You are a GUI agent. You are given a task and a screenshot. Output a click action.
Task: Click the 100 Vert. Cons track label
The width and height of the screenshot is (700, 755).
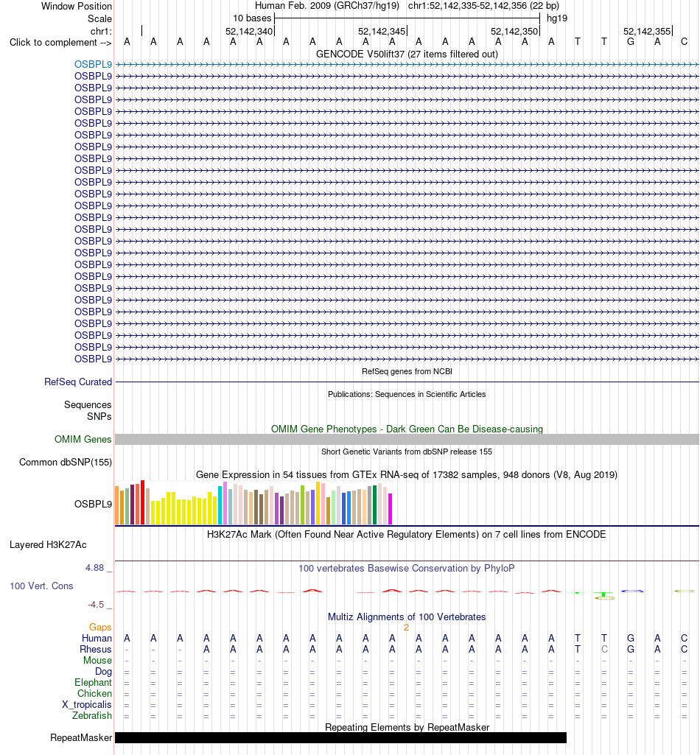coord(41,586)
